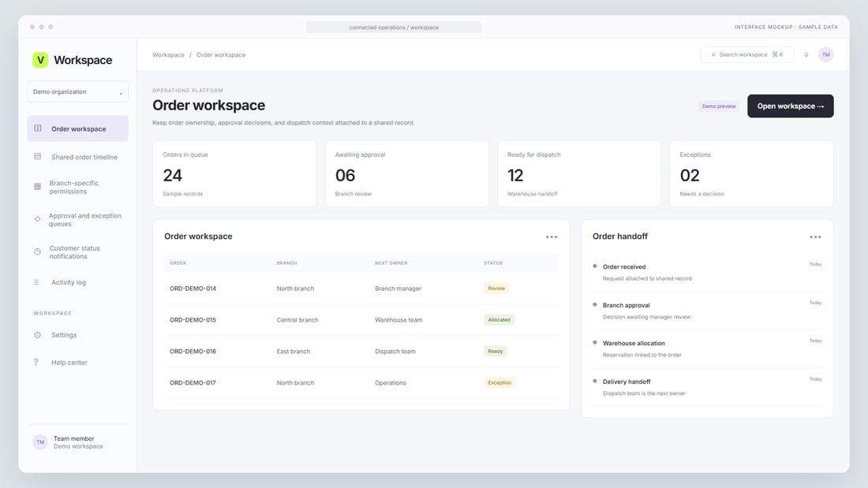This screenshot has width=868, height=488.
Task: Open the Awaiting approval card
Action: [x=407, y=173]
